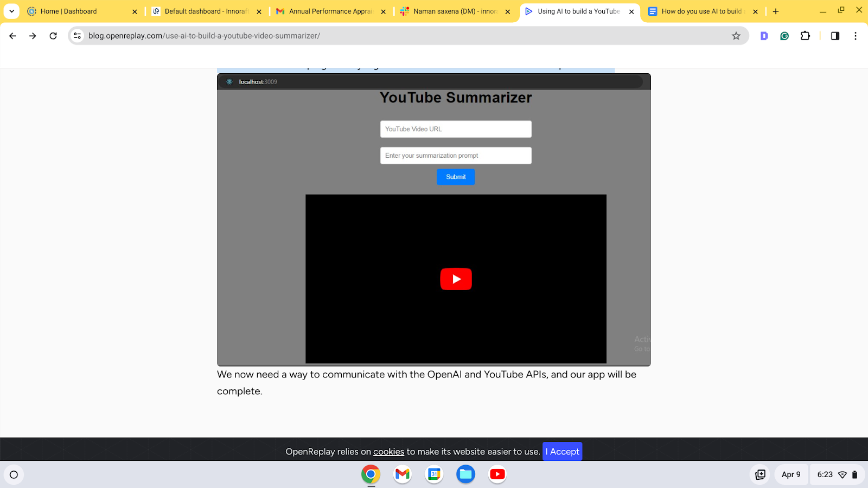Close the Using AI to build a YouTube tab
This screenshot has height=488, width=868.
pos(631,11)
